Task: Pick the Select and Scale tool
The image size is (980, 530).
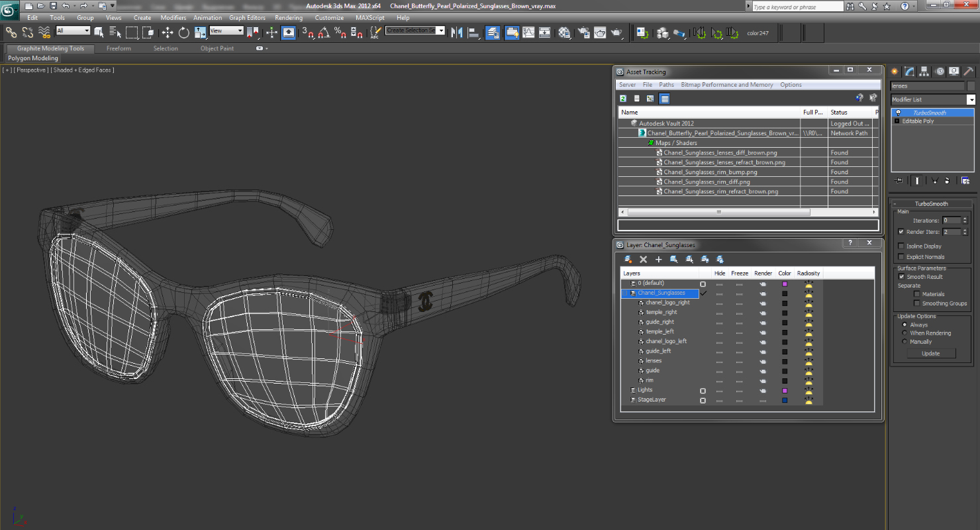Action: pyautogui.click(x=200, y=32)
